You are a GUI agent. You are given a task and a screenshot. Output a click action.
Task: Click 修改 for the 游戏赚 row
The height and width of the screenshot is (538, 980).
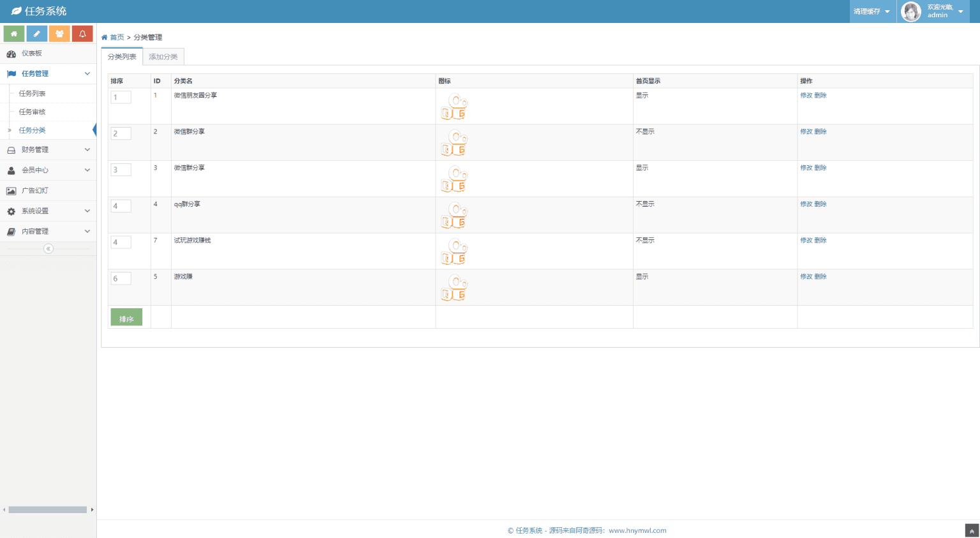tap(806, 277)
